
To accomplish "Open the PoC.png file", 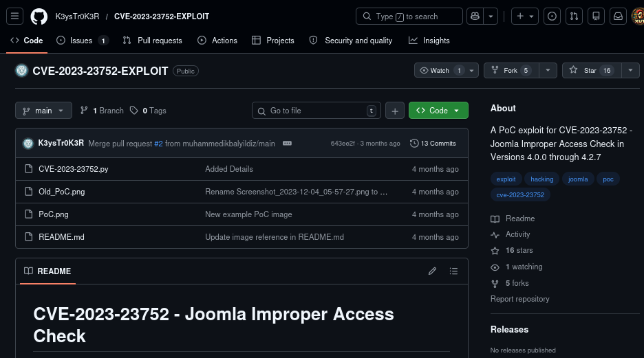I will [x=54, y=214].
